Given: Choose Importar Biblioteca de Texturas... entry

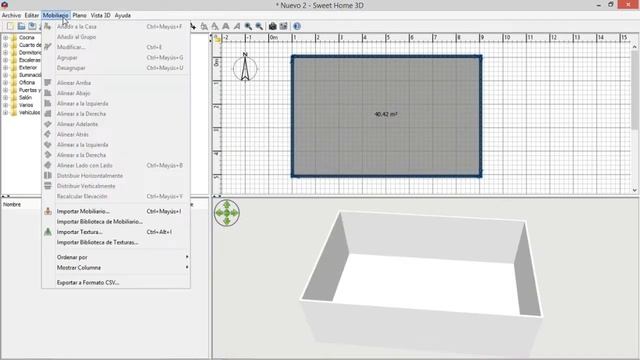Looking at the screenshot, I should tap(116, 242).
